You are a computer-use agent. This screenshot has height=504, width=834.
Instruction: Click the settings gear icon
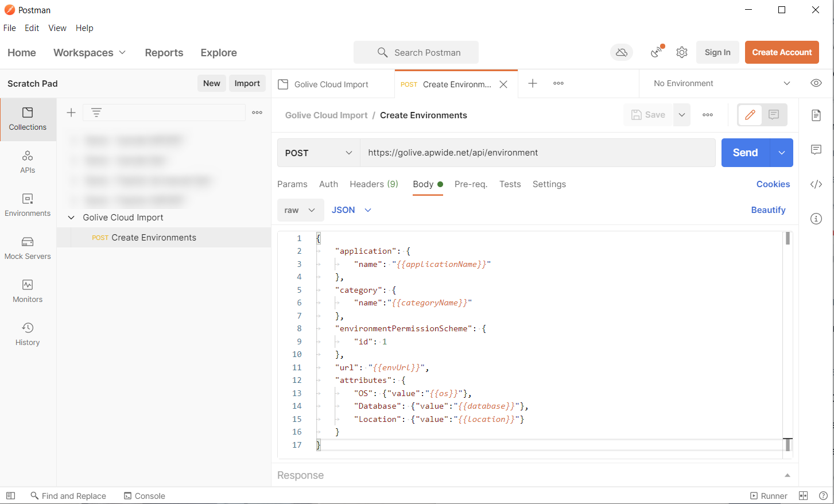pos(681,52)
